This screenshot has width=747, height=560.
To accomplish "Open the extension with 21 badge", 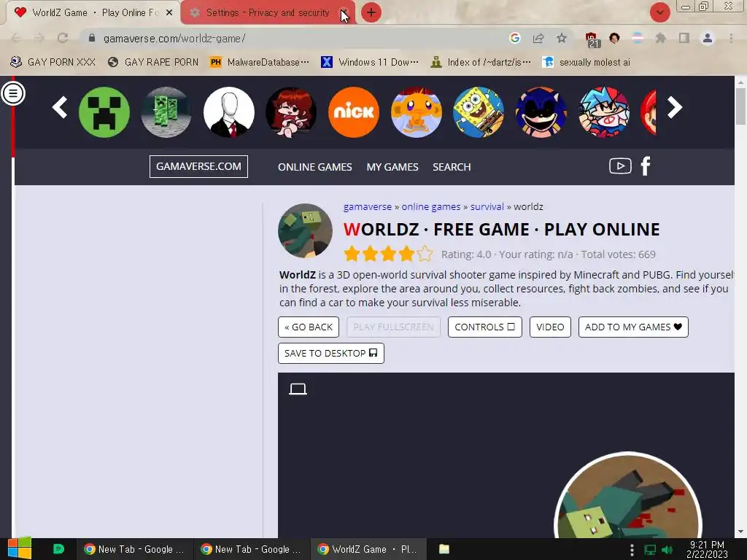I will 592,39.
